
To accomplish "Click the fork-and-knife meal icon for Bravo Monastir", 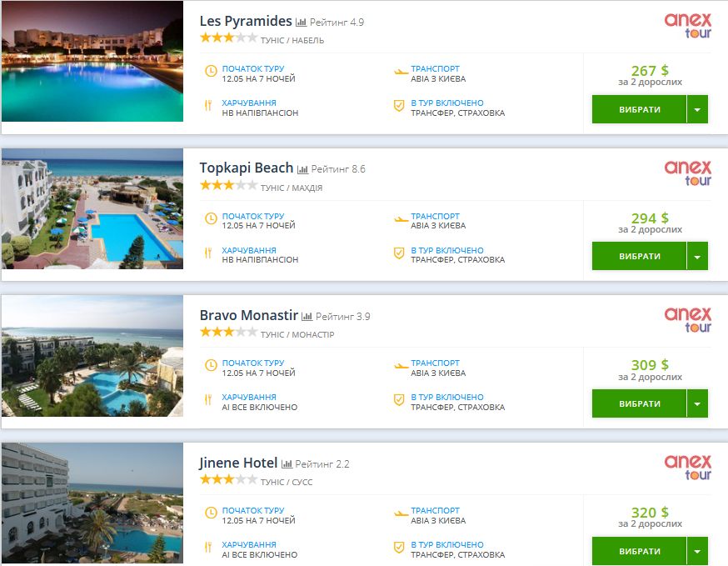I will tap(208, 401).
